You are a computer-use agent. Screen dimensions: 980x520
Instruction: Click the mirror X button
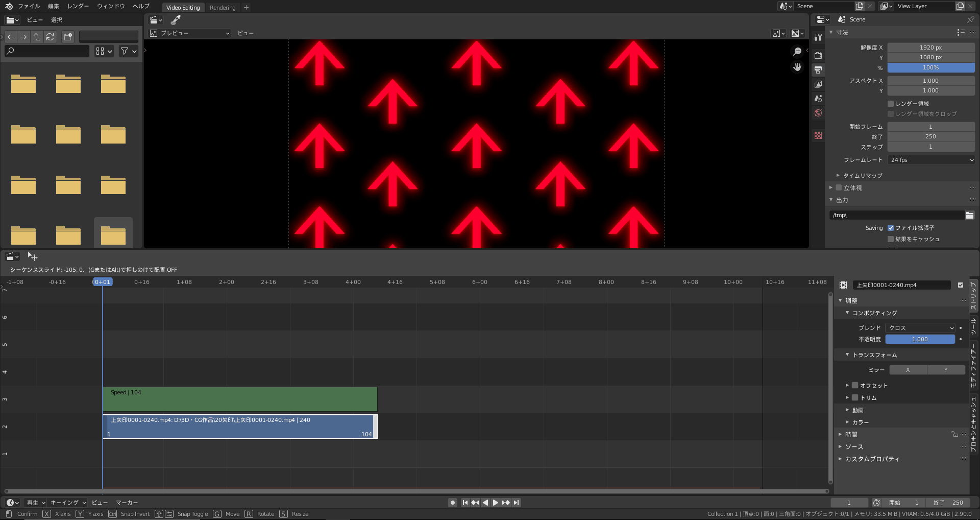(908, 370)
